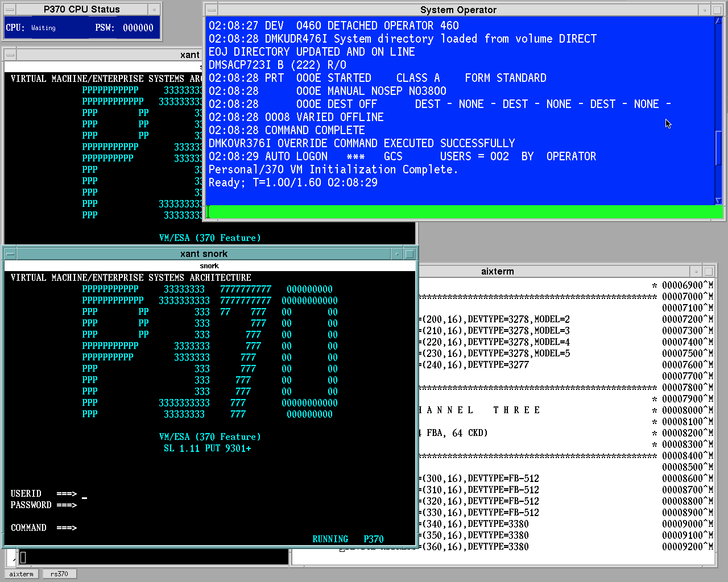This screenshot has width=728, height=582.
Task: Click the down arrow of System Operator scrollbar
Action: click(718, 201)
